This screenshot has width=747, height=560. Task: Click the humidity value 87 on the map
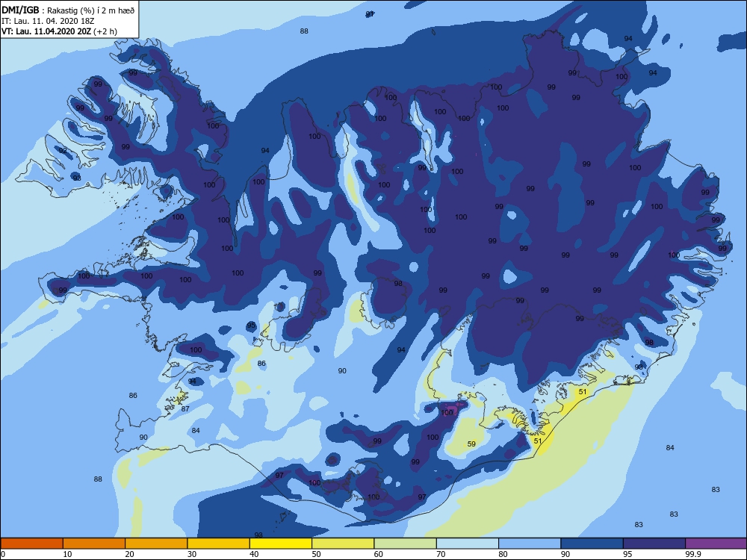point(185,408)
